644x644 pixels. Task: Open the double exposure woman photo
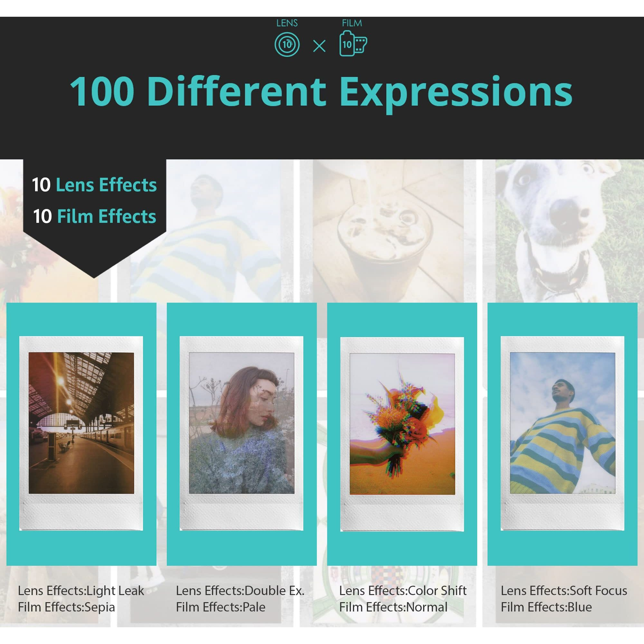click(x=242, y=423)
